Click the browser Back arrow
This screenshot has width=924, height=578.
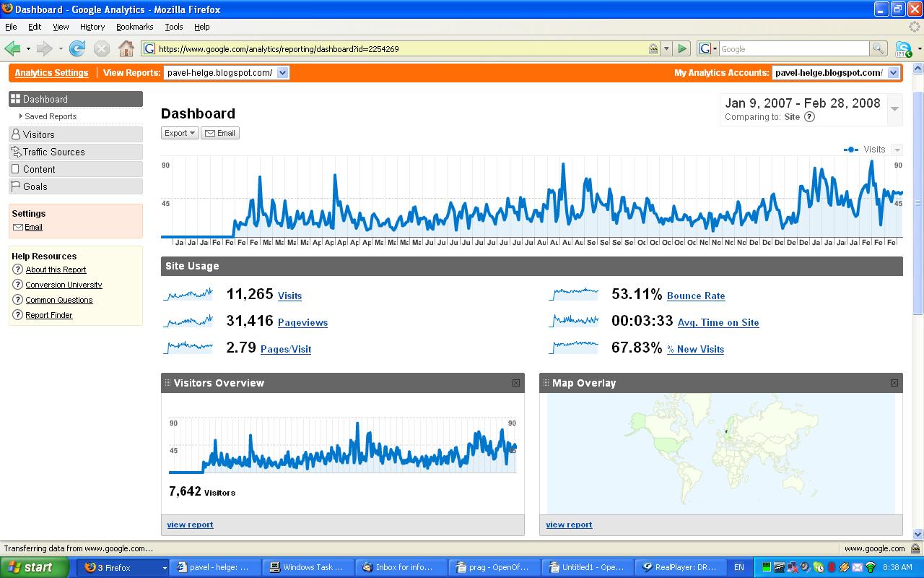pyautogui.click(x=12, y=49)
